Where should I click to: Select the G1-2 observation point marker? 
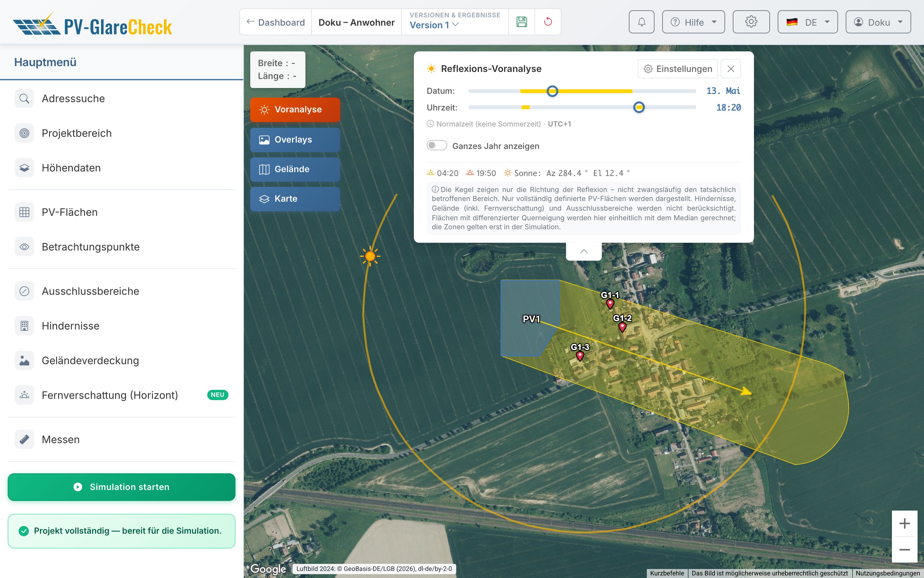pyautogui.click(x=622, y=327)
